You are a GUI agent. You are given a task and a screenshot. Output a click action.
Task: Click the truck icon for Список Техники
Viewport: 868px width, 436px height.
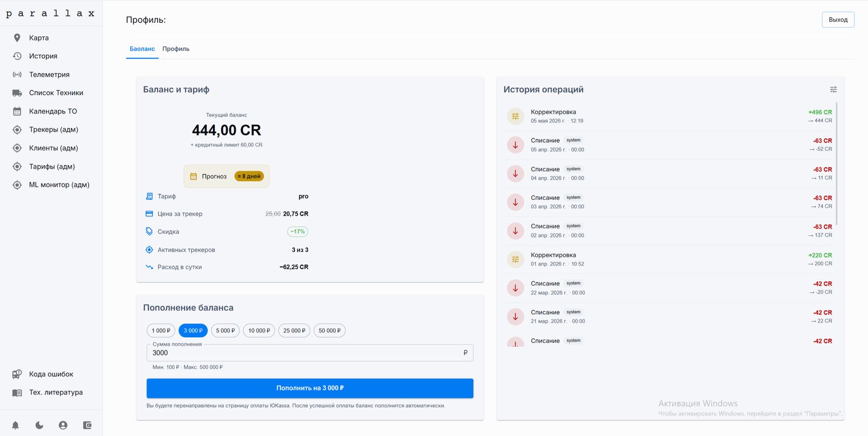point(17,93)
